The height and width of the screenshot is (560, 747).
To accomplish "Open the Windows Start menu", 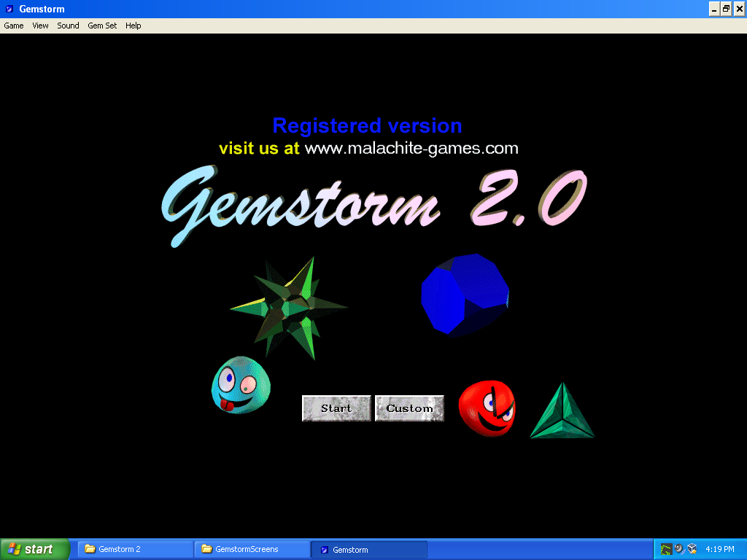I will tap(35, 549).
